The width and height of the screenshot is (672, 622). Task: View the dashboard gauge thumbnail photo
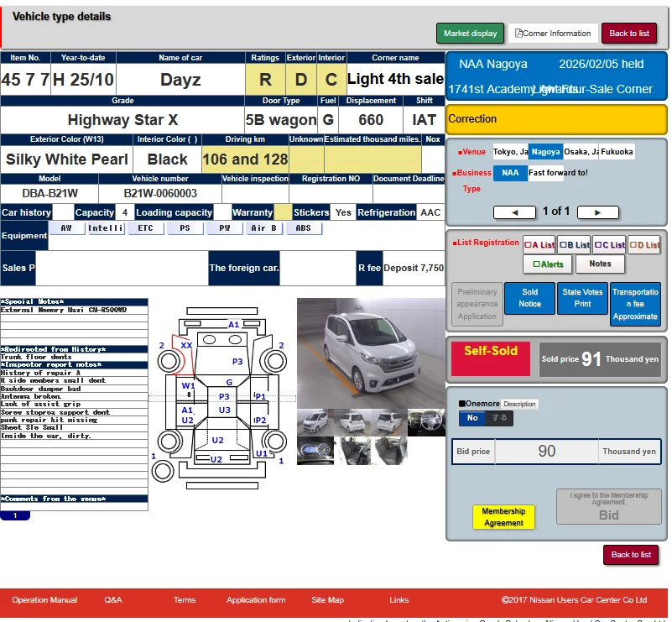pyautogui.click(x=315, y=451)
